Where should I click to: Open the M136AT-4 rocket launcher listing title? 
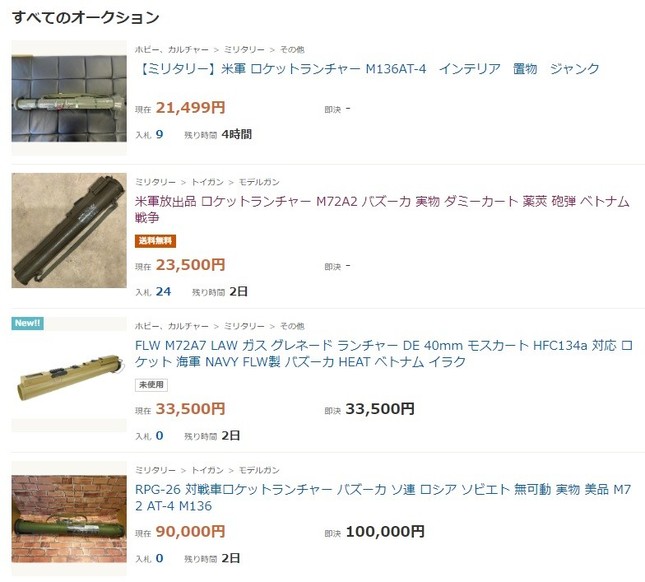point(368,69)
